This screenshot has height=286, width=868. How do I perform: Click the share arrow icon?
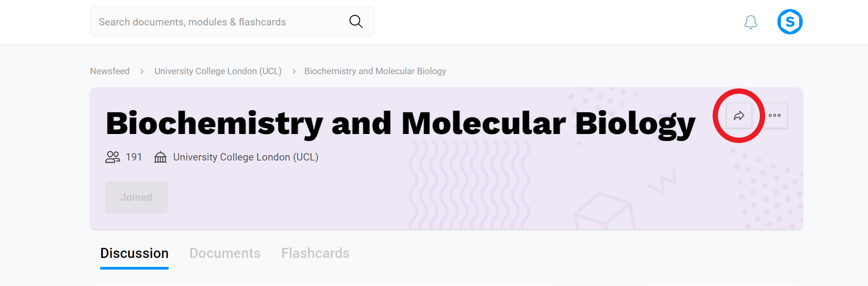[x=739, y=115]
